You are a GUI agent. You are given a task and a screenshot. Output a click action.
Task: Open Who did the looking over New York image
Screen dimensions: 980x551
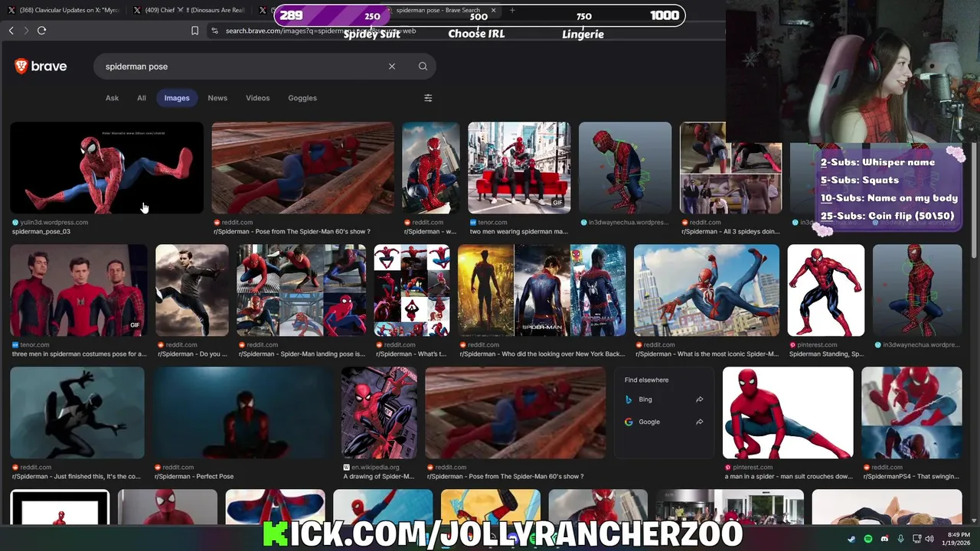pos(541,290)
